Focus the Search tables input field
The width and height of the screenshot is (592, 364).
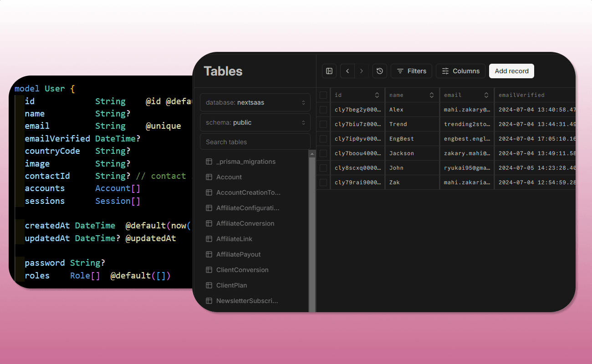[x=255, y=142]
